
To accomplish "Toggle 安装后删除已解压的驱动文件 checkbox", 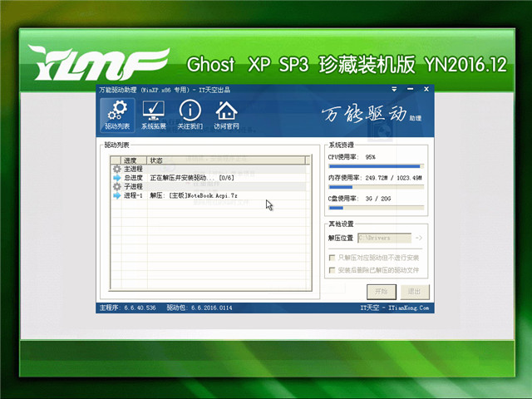I will [332, 271].
